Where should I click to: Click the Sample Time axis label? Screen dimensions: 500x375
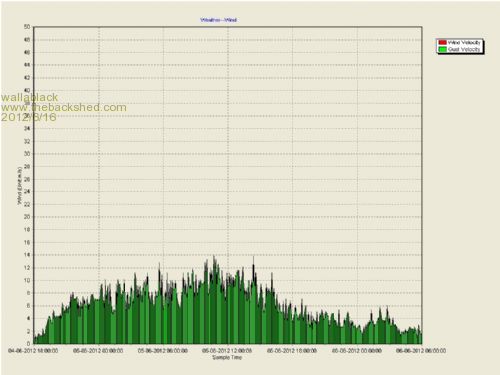(x=227, y=357)
